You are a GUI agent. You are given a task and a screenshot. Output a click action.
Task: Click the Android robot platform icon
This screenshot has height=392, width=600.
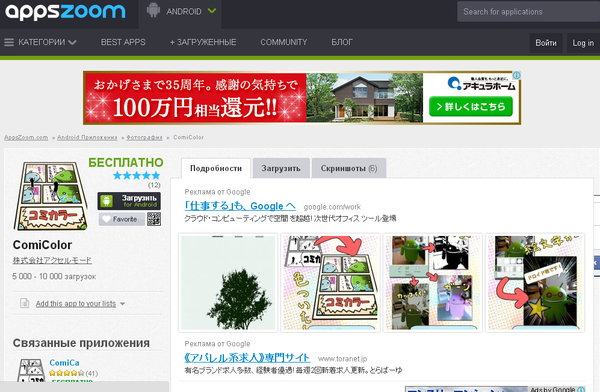153,10
